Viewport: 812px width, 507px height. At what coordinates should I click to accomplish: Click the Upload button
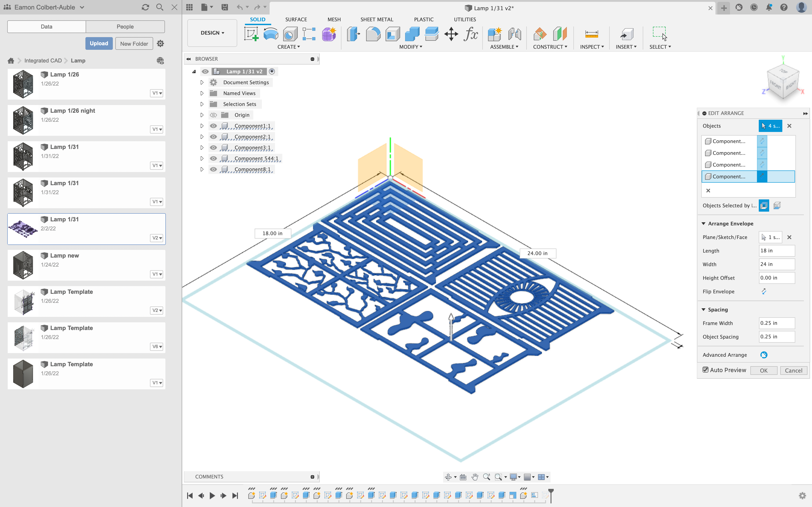99,44
